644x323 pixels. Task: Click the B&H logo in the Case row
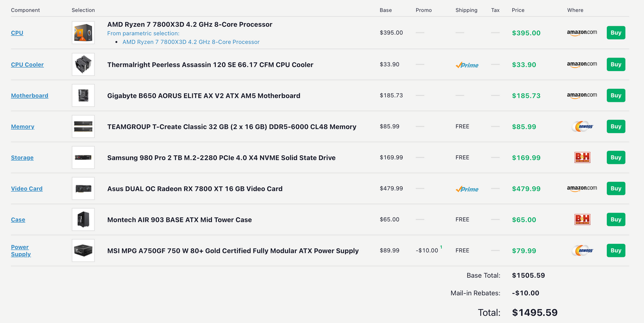coord(582,220)
